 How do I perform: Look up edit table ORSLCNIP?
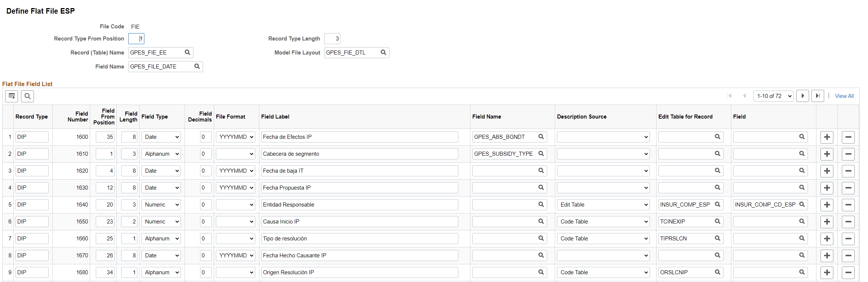[x=717, y=272]
